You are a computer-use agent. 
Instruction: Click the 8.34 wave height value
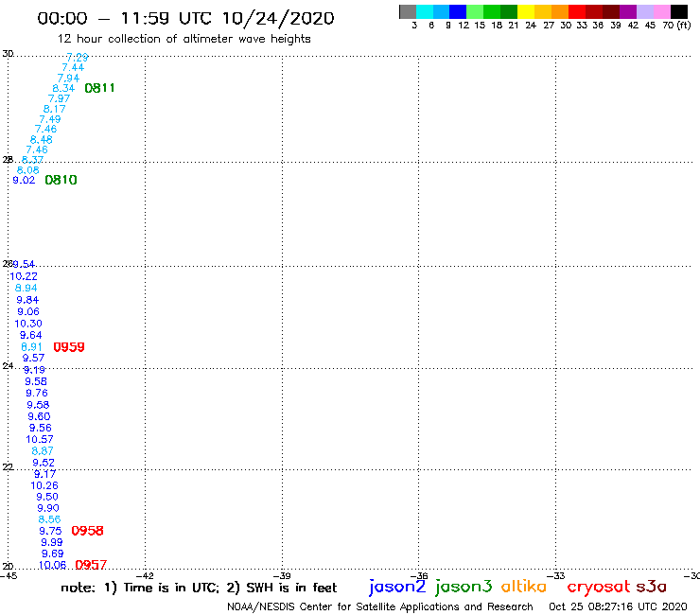pos(63,88)
